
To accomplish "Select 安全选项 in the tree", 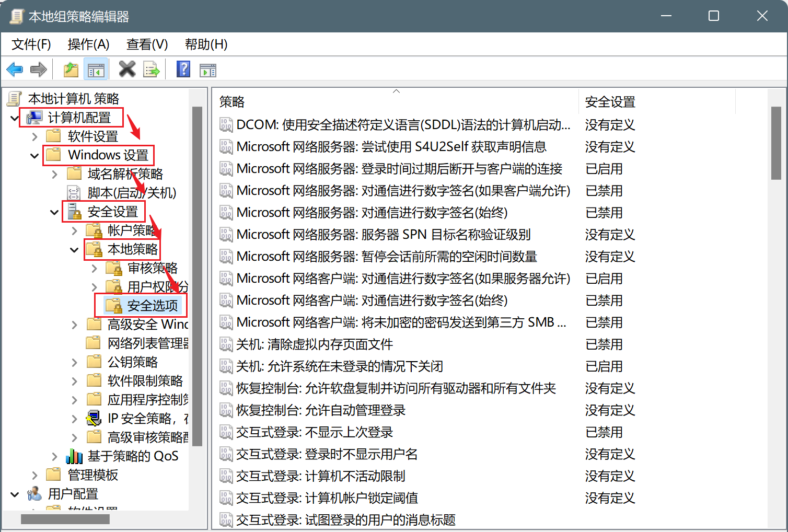I will click(x=153, y=306).
